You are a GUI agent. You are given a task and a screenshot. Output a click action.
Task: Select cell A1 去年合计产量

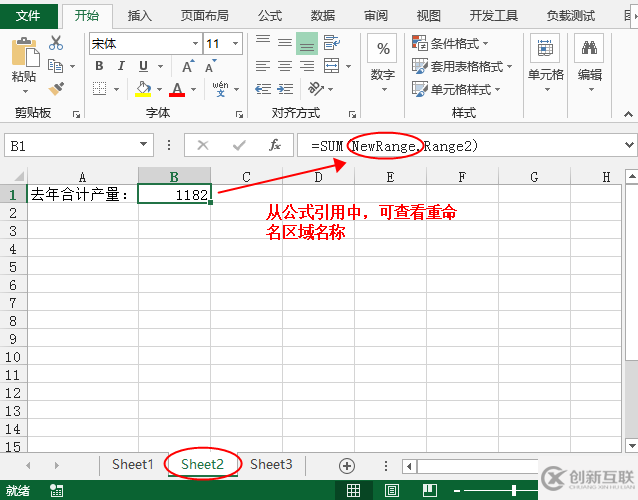point(83,194)
